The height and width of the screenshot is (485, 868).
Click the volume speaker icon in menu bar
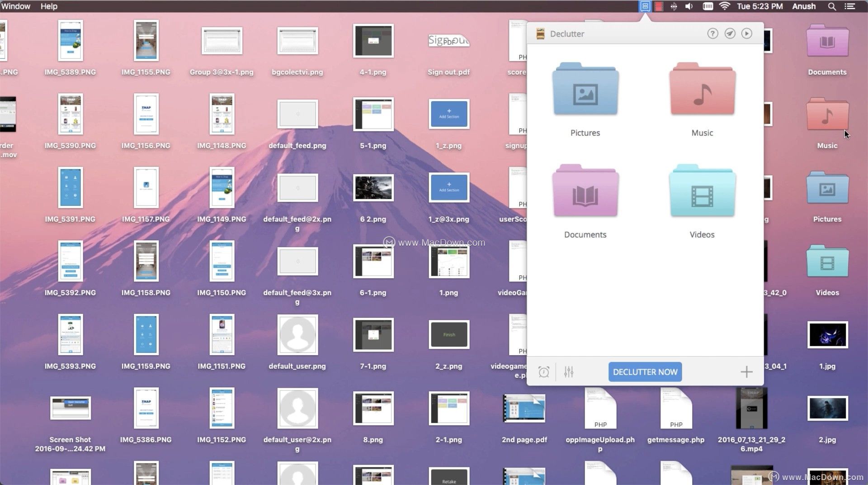tap(689, 6)
